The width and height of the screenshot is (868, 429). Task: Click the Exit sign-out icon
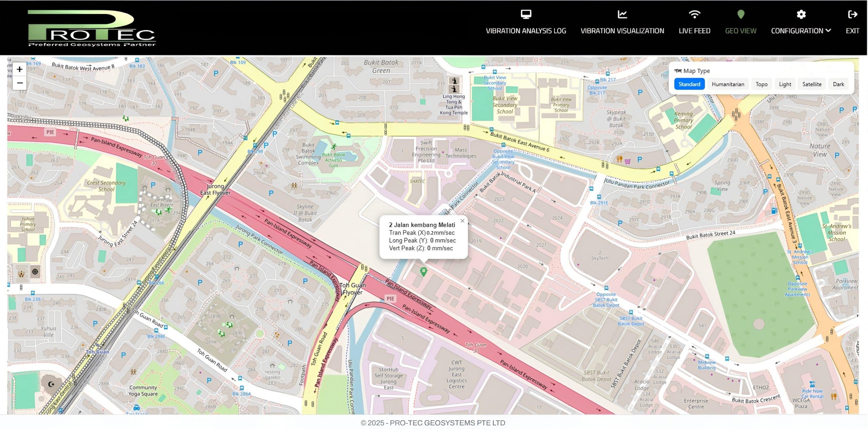click(852, 14)
